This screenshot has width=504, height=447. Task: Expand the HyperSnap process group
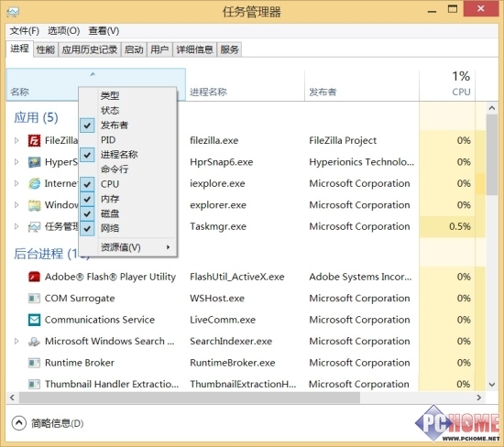(x=16, y=162)
